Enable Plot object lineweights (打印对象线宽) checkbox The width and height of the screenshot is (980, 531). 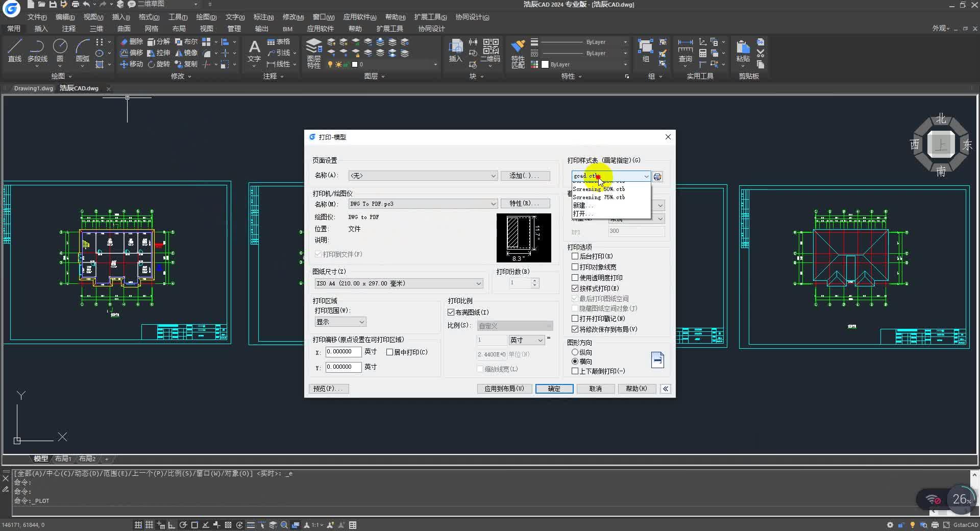tap(575, 267)
